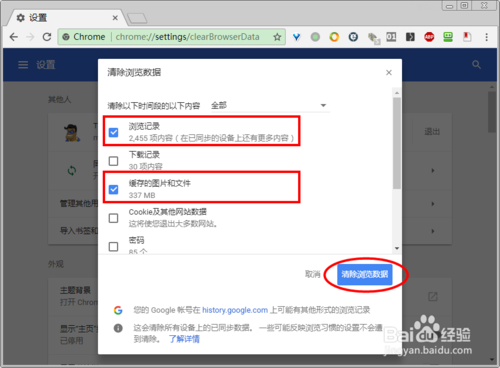
Task: Click the gray circle extension icon
Action: (x=315, y=37)
